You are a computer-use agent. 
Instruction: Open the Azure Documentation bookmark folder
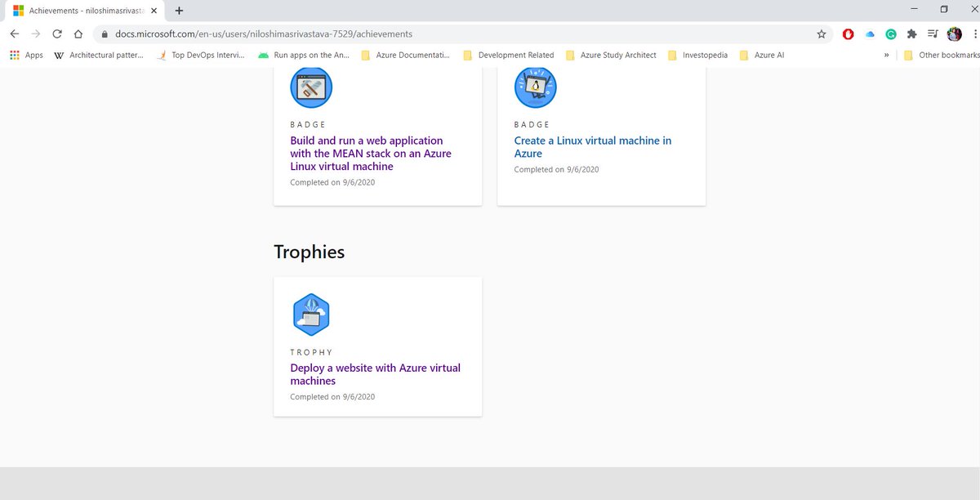pos(405,55)
